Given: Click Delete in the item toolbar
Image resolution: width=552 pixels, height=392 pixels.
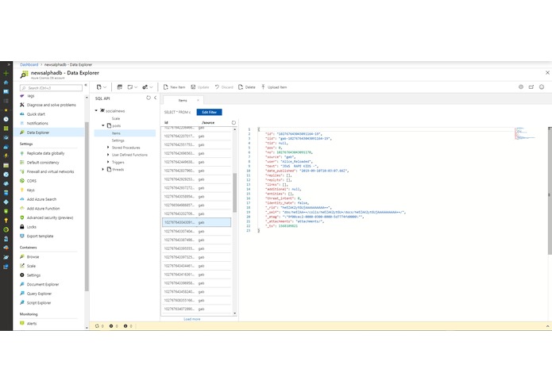Looking at the screenshot, I should coord(247,87).
